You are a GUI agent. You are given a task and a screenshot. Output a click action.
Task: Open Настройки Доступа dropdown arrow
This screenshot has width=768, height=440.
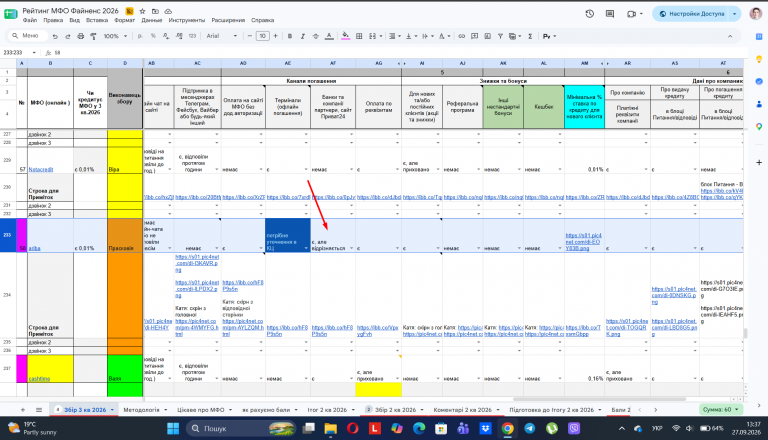(734, 14)
